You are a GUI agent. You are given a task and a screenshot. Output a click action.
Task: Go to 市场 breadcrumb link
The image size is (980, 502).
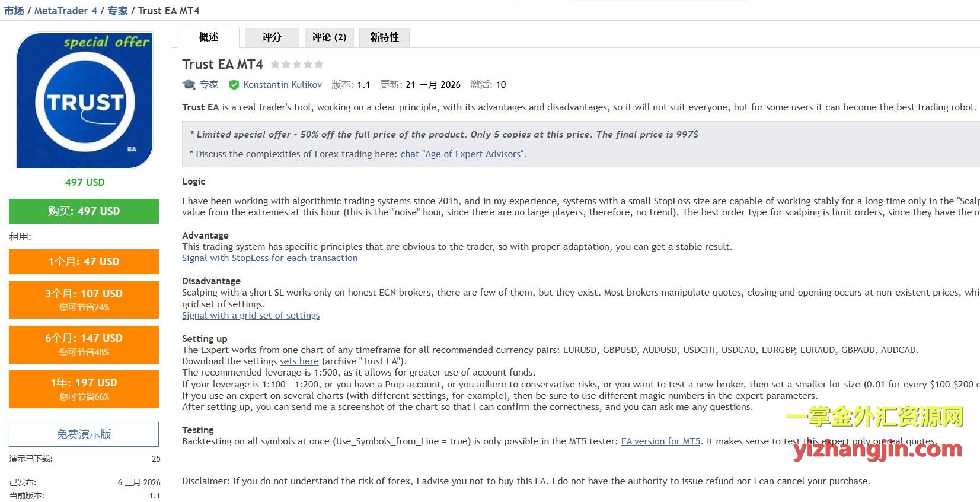coord(14,11)
